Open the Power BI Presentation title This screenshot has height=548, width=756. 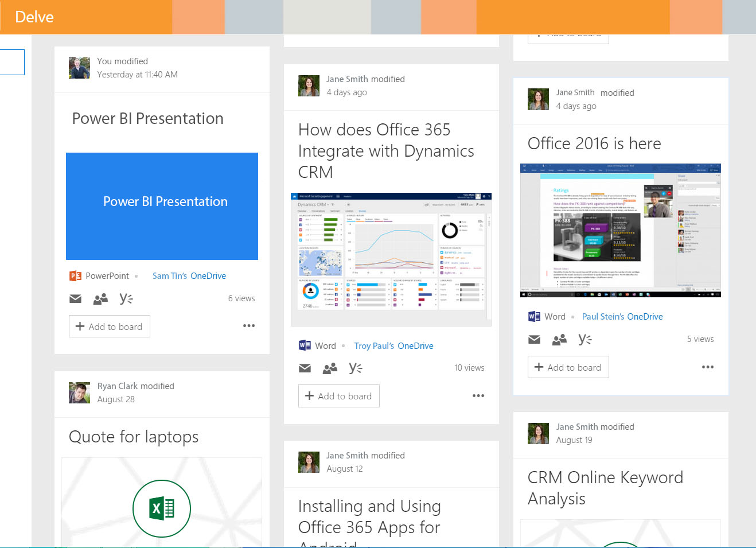tap(148, 118)
